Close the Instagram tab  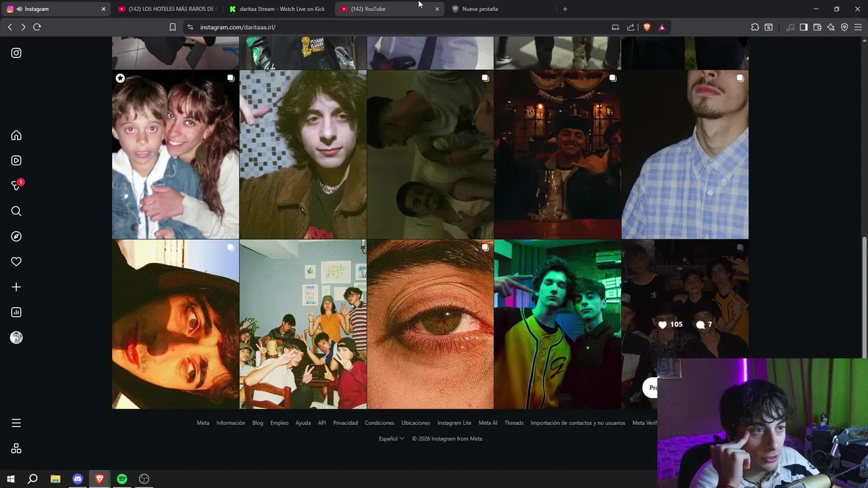[103, 9]
